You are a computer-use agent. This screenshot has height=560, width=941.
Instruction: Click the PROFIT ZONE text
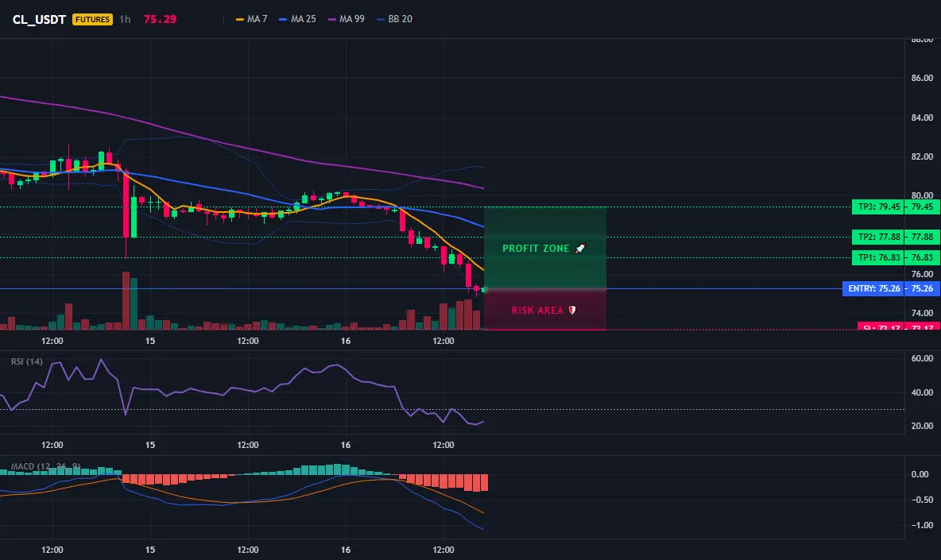coord(536,248)
